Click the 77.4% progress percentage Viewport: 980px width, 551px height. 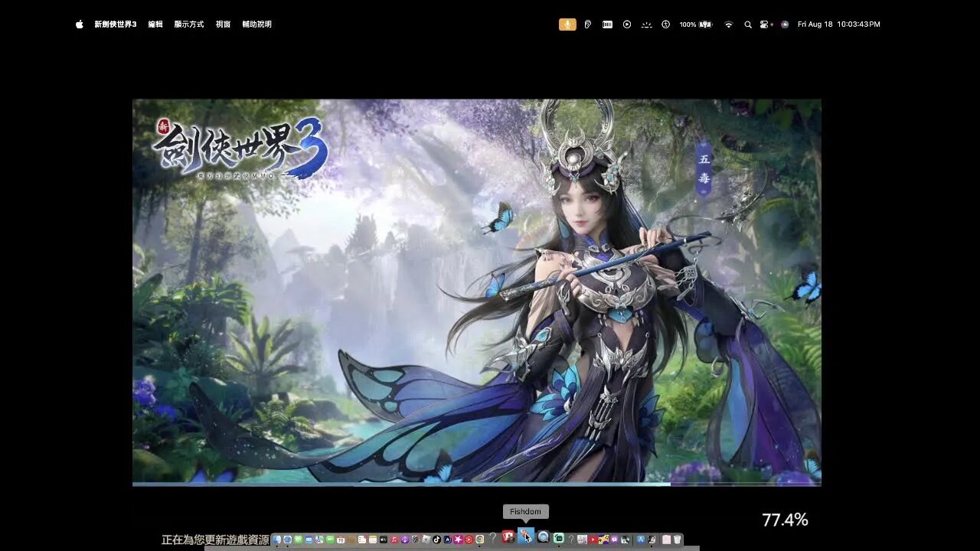click(x=785, y=520)
